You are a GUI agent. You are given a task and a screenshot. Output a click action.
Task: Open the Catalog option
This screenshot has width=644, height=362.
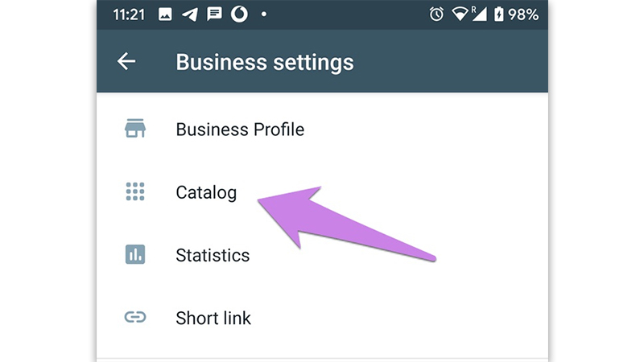206,192
